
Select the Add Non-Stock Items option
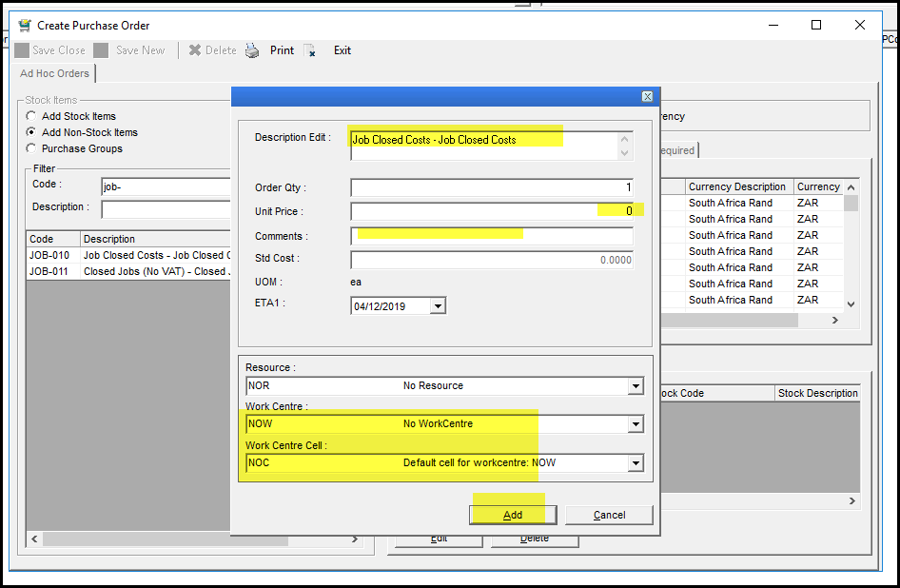(x=31, y=132)
